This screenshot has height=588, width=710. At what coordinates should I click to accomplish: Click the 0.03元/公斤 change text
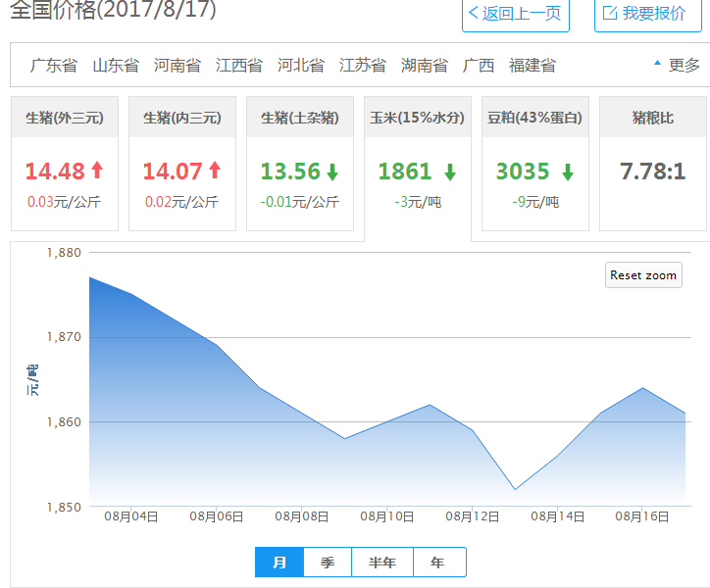(64, 202)
